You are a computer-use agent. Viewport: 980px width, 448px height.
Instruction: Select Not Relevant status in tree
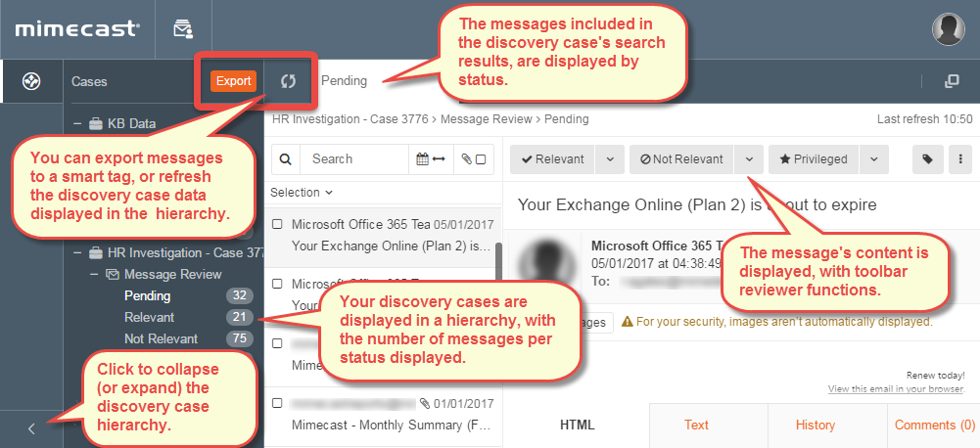[162, 338]
